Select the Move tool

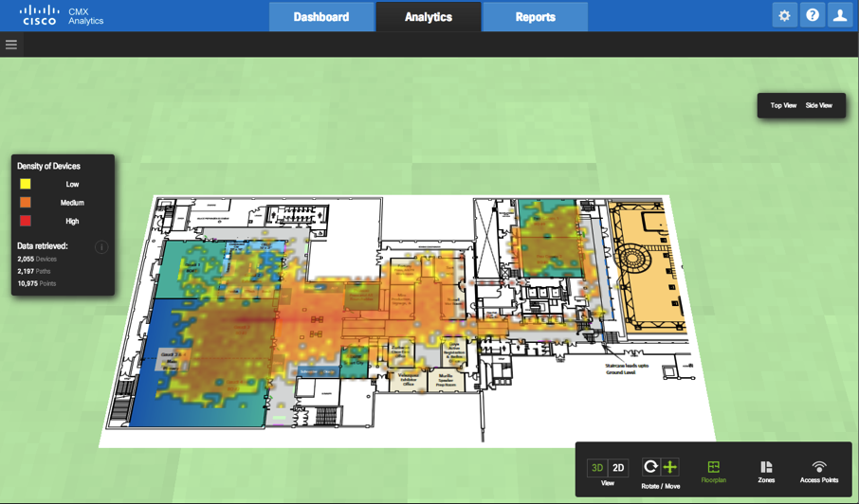coord(670,467)
